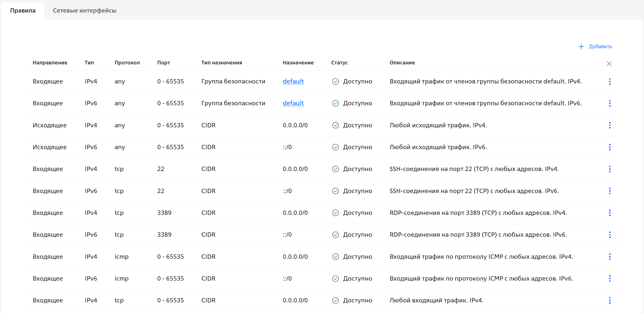The height and width of the screenshot is (313, 644).
Task: Click the plus icon next to Добавить
Action: [581, 47]
